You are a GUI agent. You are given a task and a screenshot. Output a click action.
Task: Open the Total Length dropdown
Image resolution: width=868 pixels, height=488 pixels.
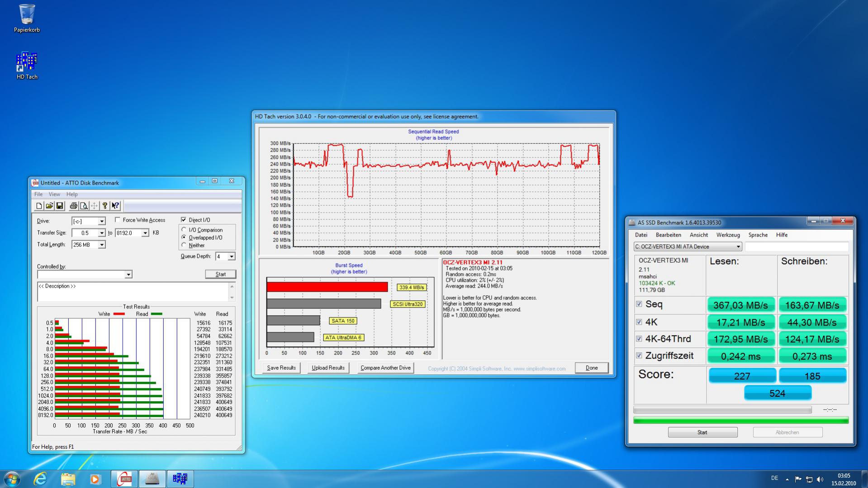point(102,245)
